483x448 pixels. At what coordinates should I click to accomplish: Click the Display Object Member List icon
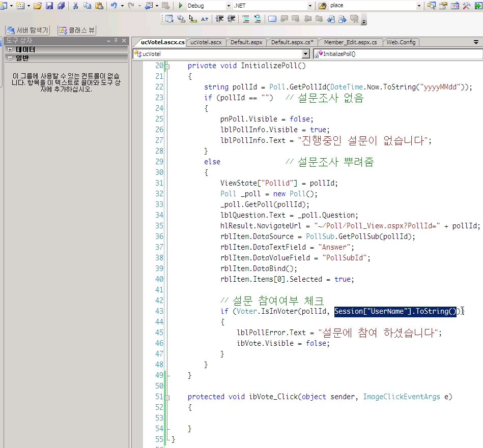point(169,19)
